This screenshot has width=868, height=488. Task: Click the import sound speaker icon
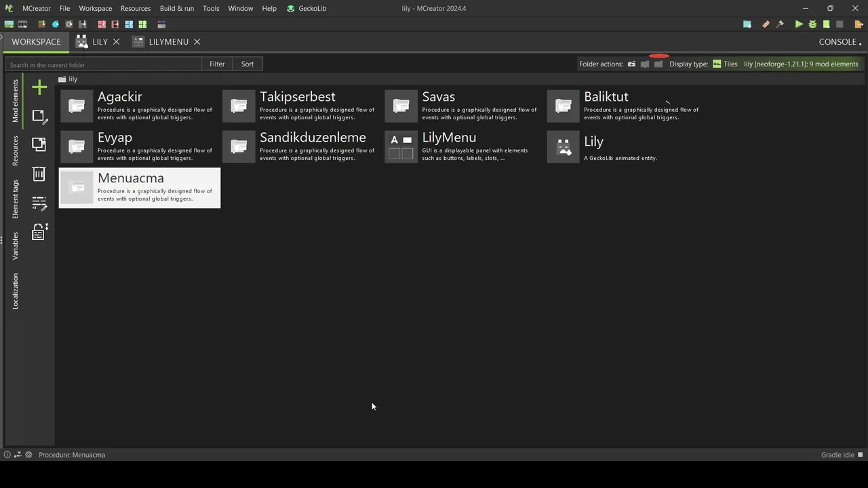(68, 24)
